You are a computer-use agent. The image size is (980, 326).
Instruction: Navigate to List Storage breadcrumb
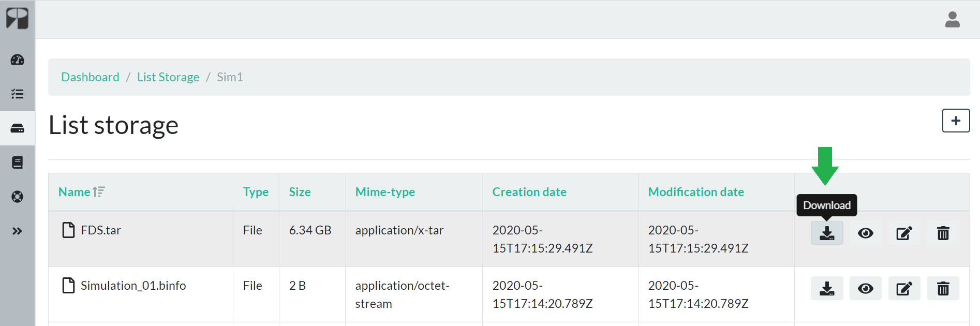(x=168, y=77)
